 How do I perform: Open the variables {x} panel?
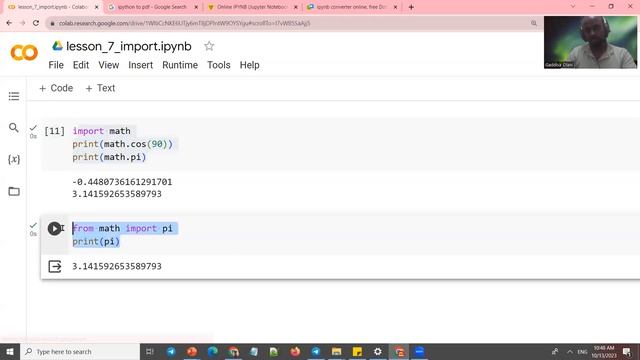click(x=14, y=159)
